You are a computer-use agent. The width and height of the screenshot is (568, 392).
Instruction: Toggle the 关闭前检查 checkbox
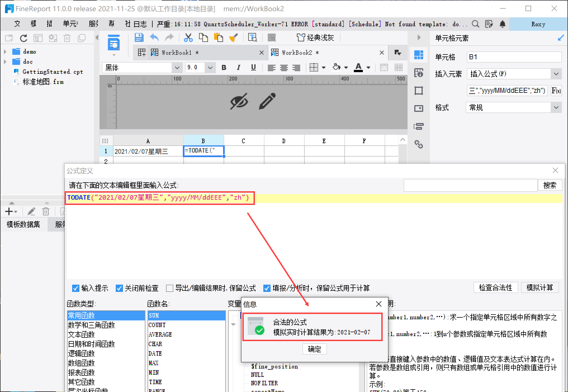coord(119,288)
